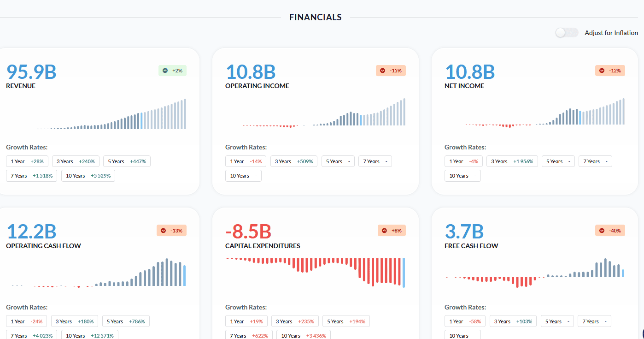The width and height of the screenshot is (644, 339).
Task: Click the Operating Cash Flow bar chart
Action: click(99, 273)
